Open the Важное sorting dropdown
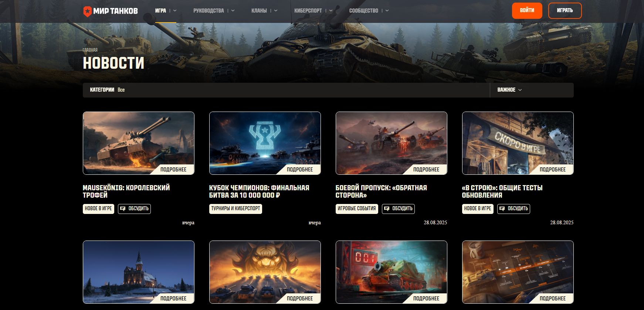 coord(509,90)
